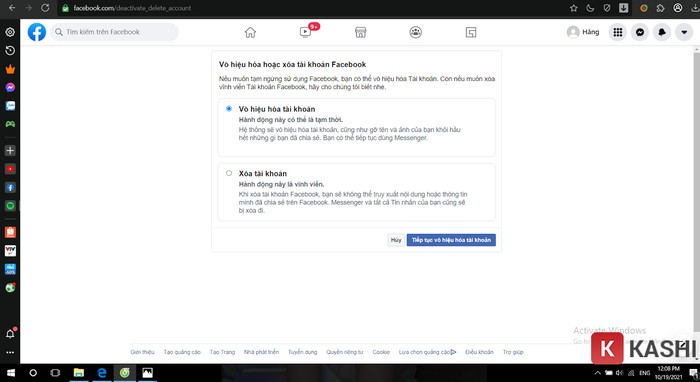The image size is (700, 382).
Task: Open the Điều khoản footer link
Action: pos(479,352)
